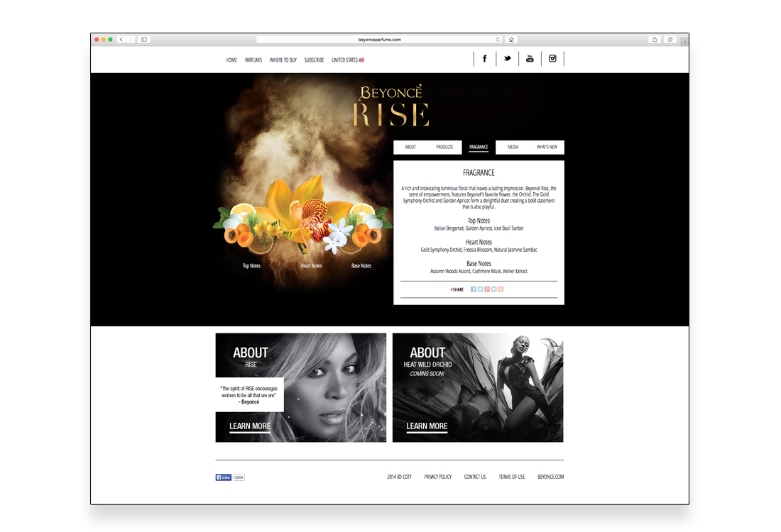Open the TERMS OF USE footer link
Image resolution: width=781 pixels, height=532 pixels.
click(x=511, y=477)
